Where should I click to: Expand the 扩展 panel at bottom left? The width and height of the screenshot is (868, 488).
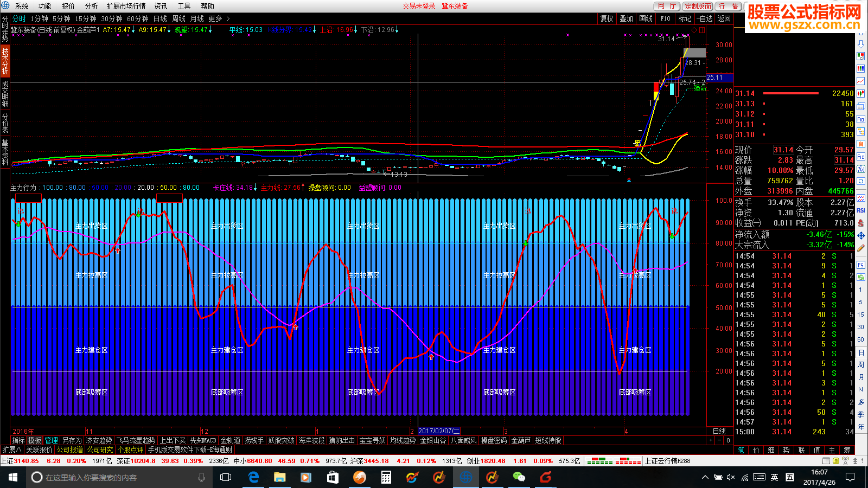(12, 450)
